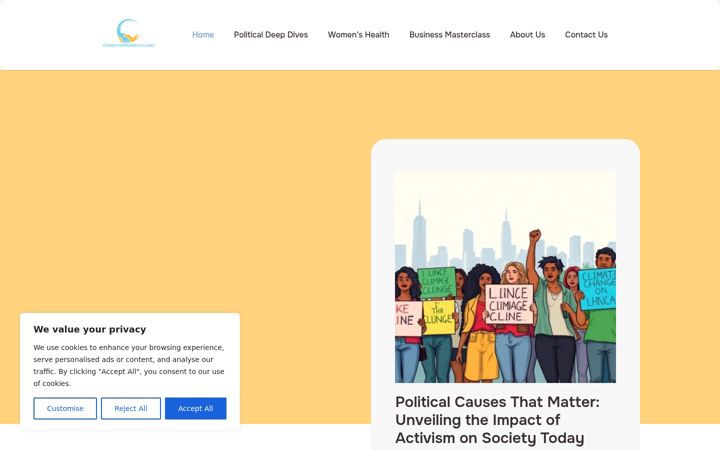Click the blue Climate Change sign in image

click(597, 289)
